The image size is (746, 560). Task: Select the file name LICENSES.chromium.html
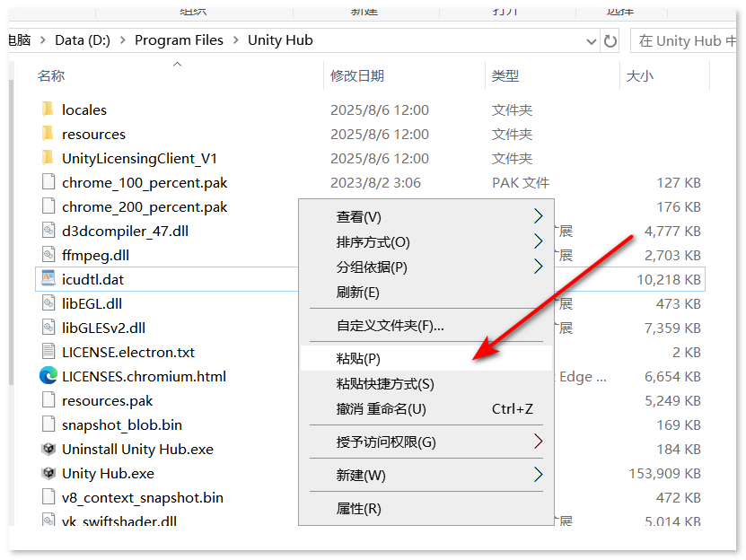point(145,376)
